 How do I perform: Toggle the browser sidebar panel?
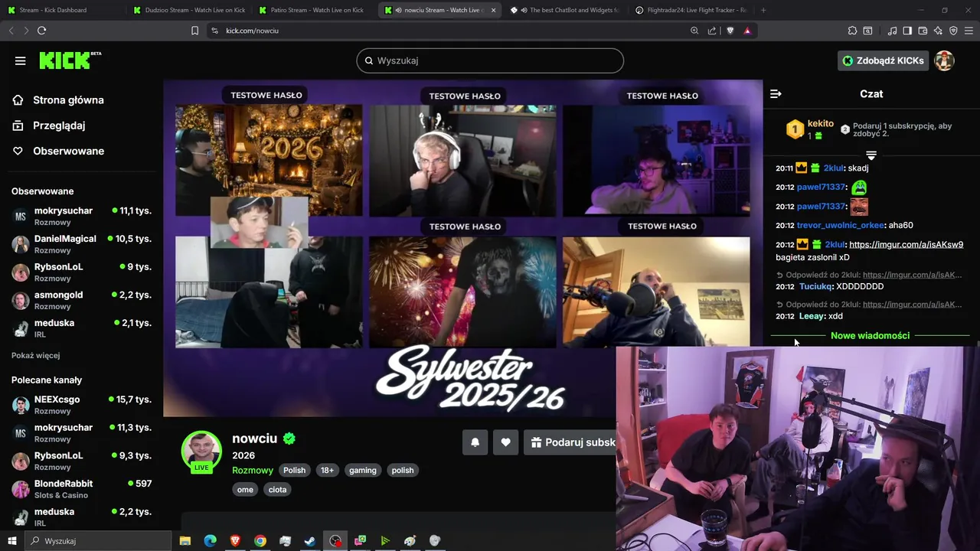(907, 31)
